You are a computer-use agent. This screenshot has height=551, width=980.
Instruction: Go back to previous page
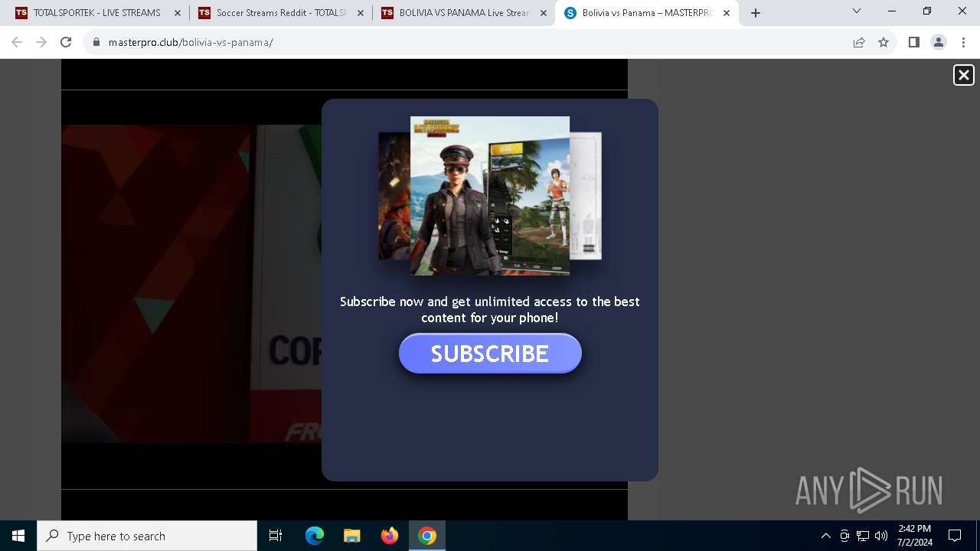[x=17, y=42]
